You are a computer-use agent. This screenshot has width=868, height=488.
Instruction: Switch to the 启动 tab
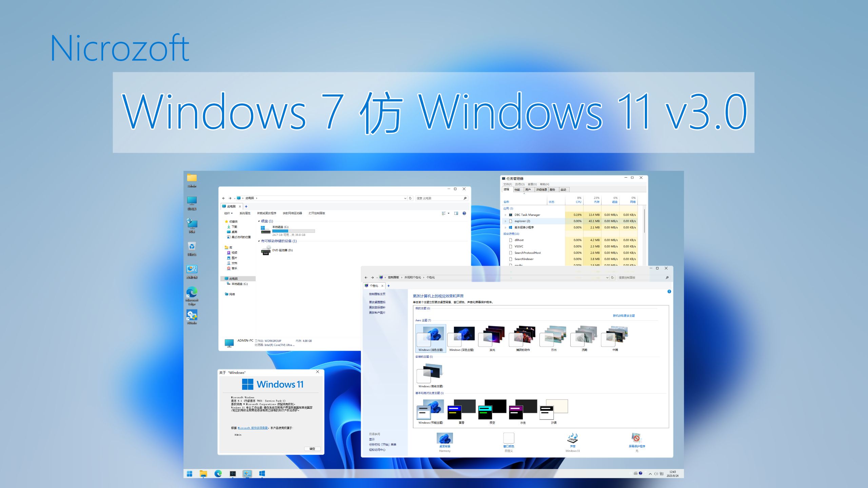tap(564, 190)
